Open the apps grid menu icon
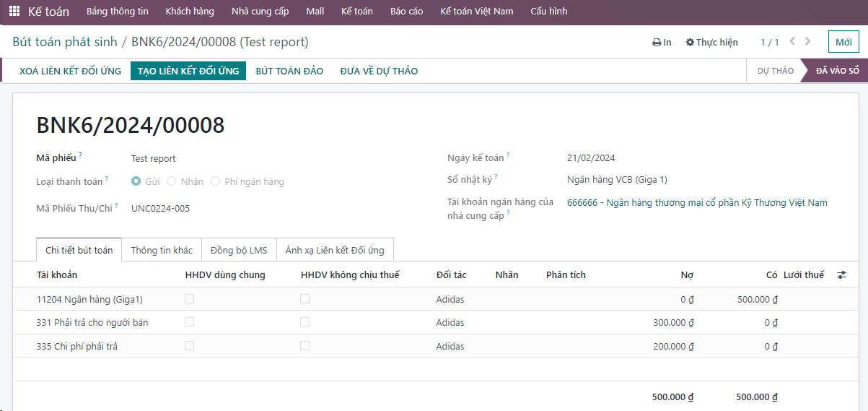Screen dimensions: 868x411 14,12
